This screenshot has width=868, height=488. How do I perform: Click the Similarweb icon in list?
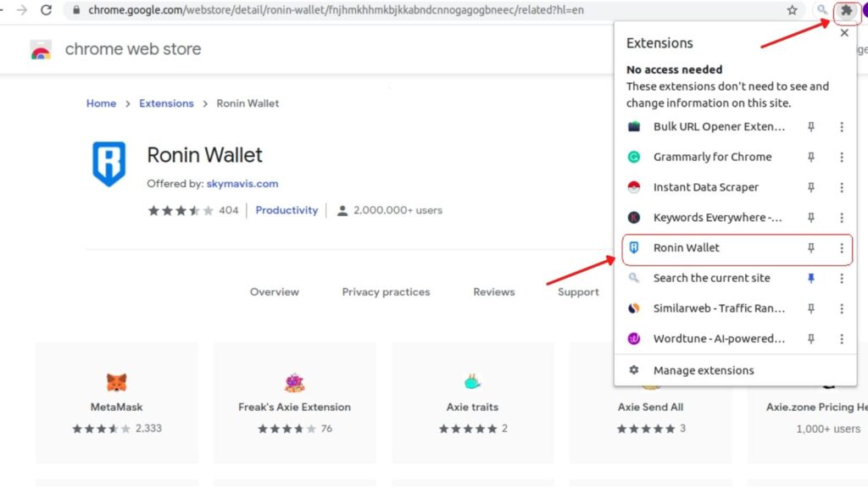tap(634, 308)
